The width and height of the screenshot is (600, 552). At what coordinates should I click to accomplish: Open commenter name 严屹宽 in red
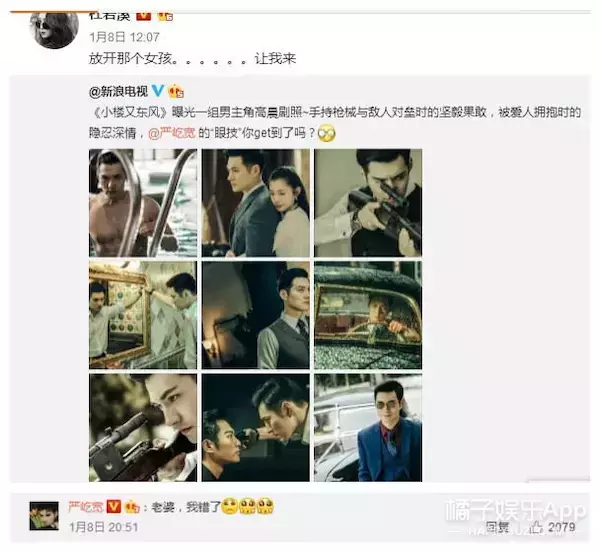point(86,506)
